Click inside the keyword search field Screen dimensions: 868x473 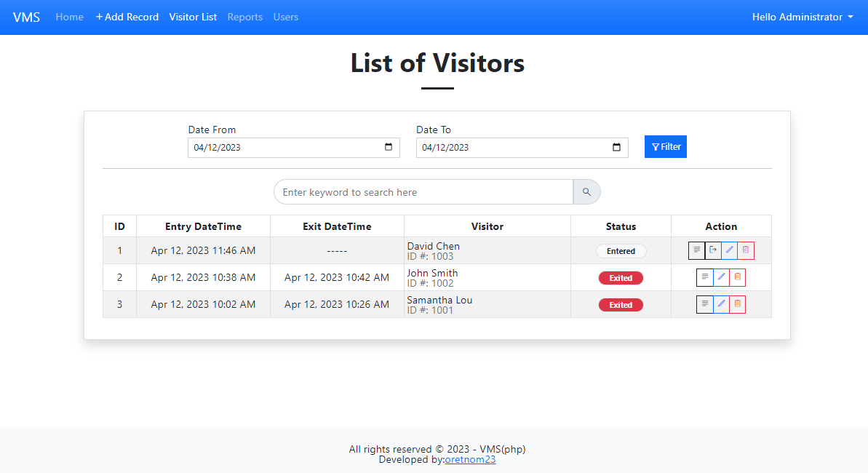(423, 191)
